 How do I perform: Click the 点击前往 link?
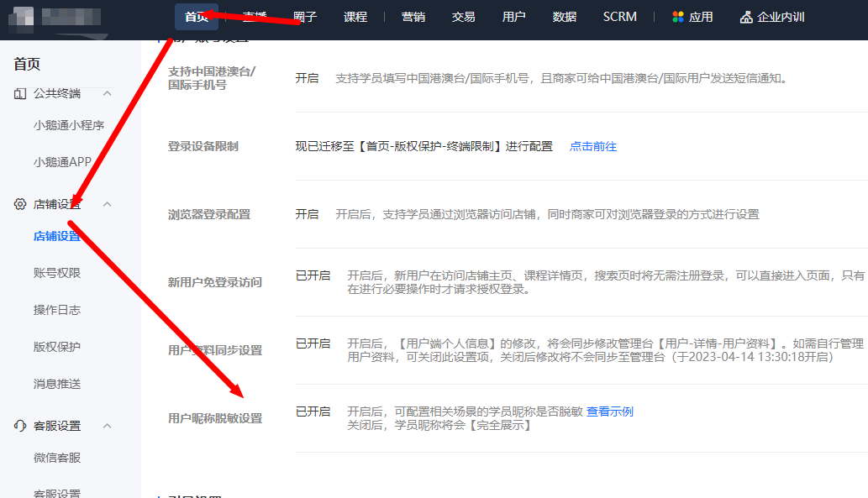[593, 146]
